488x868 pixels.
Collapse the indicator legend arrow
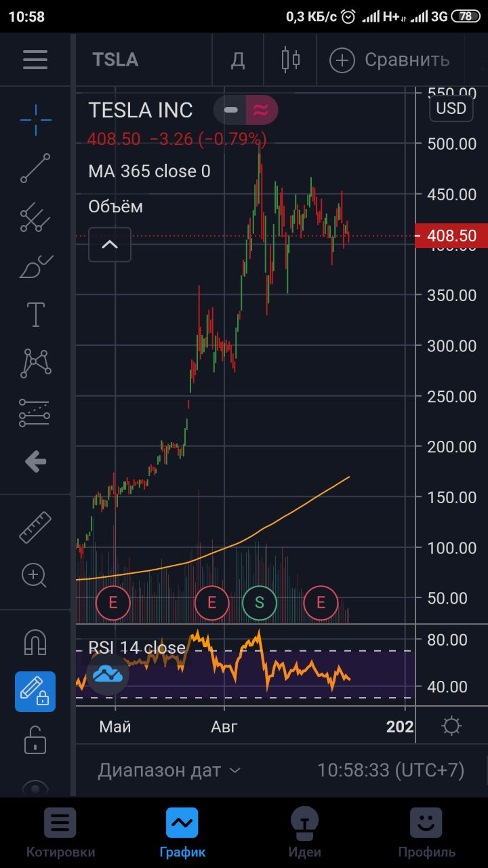[x=110, y=245]
